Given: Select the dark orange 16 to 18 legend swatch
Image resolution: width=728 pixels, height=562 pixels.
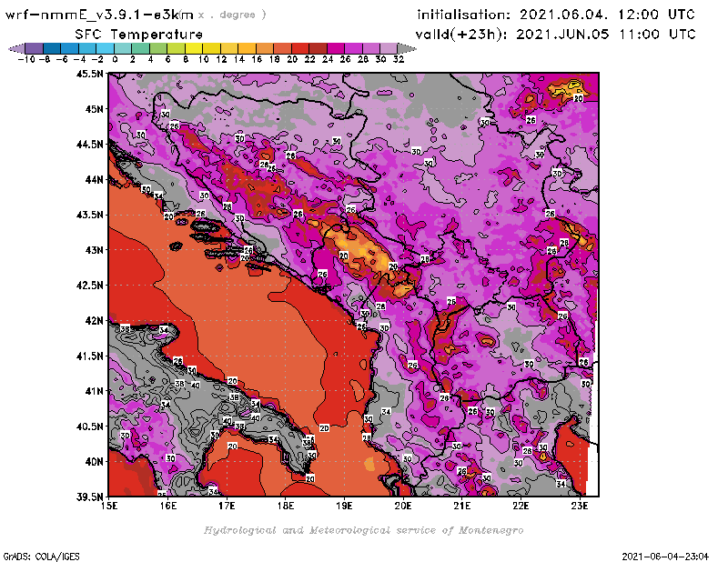Looking at the screenshot, I should point(265,48).
